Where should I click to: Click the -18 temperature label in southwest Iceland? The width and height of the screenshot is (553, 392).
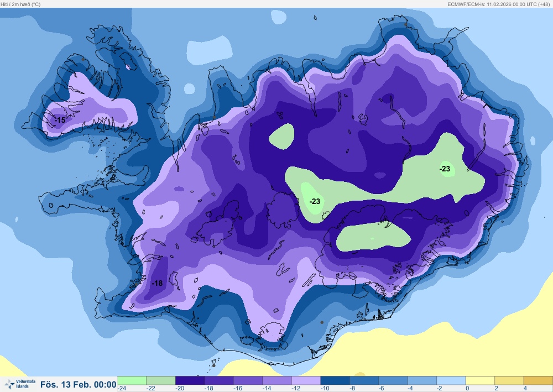pyautogui.click(x=157, y=283)
